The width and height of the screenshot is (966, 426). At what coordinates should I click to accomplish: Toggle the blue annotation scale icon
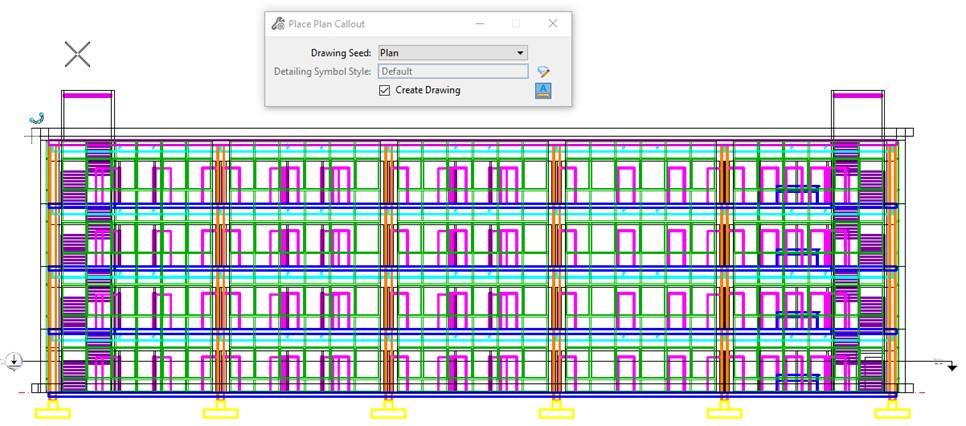543,91
